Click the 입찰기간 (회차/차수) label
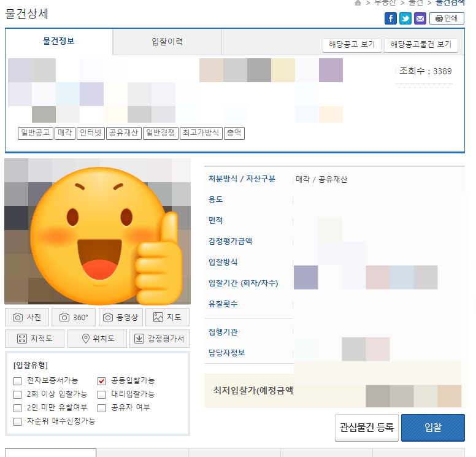This screenshot has height=457, width=476. pos(243,283)
